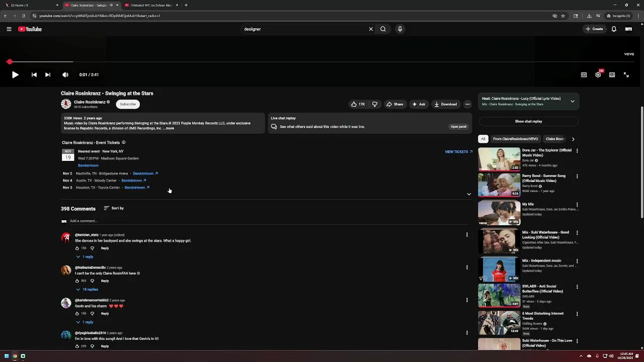Switch to theater mode
The image size is (644, 362).
click(612, 75)
